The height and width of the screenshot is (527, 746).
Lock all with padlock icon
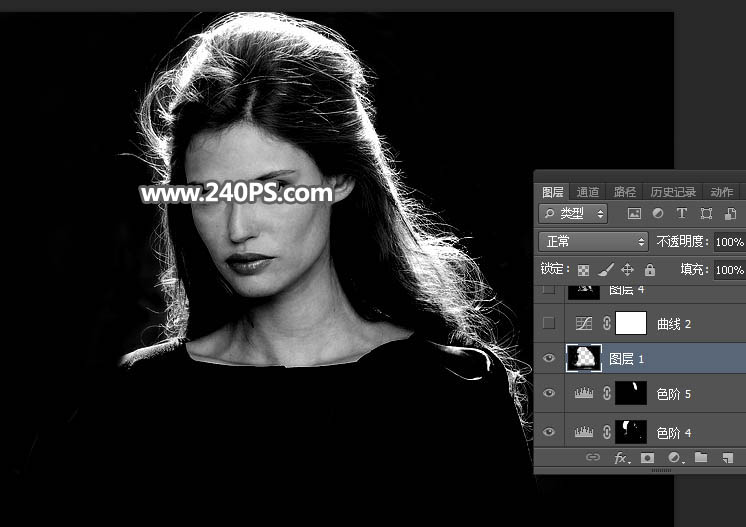click(650, 270)
